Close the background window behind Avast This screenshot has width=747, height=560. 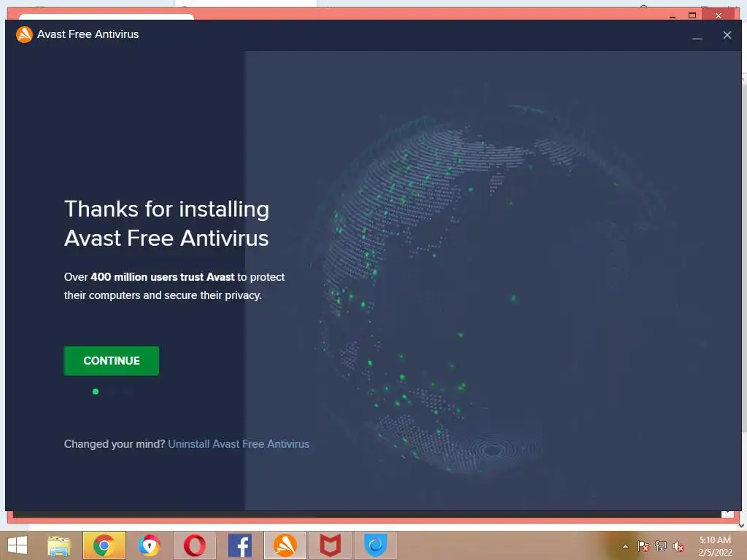719,16
